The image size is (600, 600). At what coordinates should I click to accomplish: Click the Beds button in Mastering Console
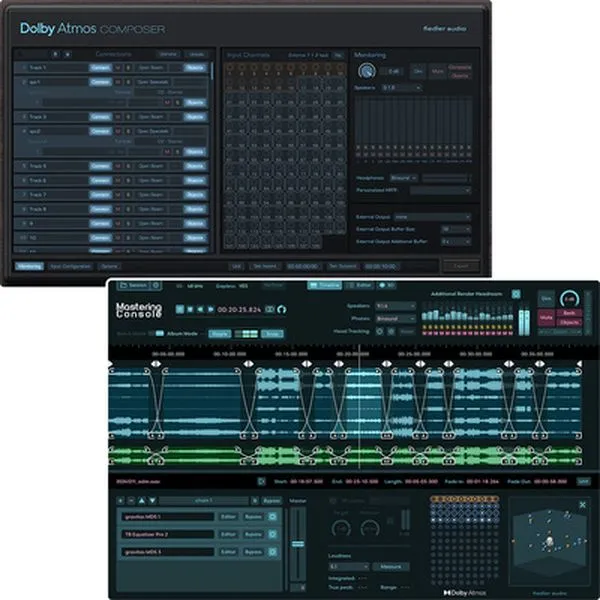click(x=569, y=313)
